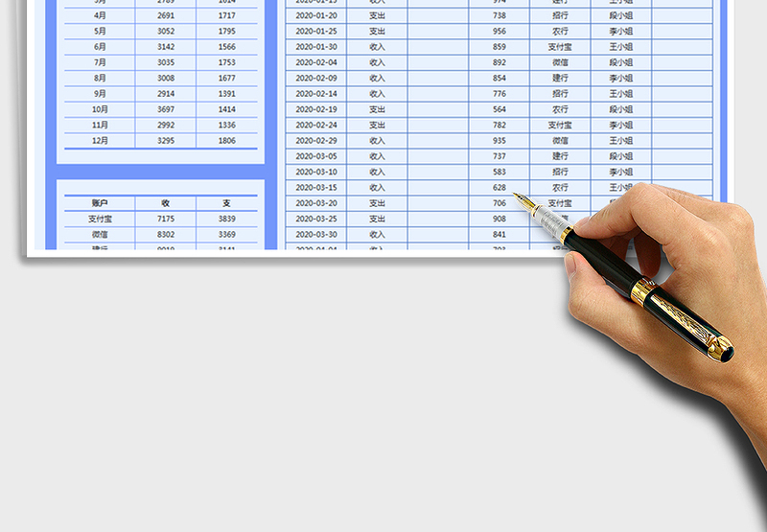Click 微信 income total 8302
The height and width of the screenshot is (532, 767).
[165, 234]
